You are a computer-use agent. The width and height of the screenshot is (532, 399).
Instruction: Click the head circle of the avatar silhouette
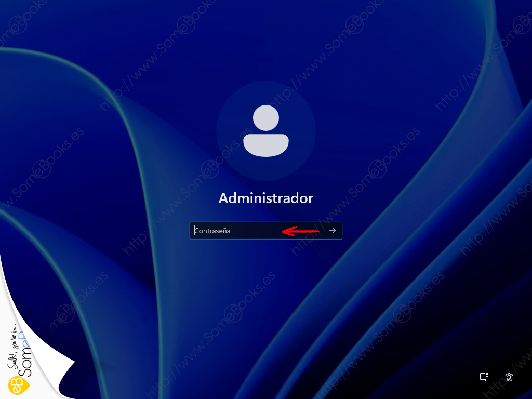tap(266, 117)
